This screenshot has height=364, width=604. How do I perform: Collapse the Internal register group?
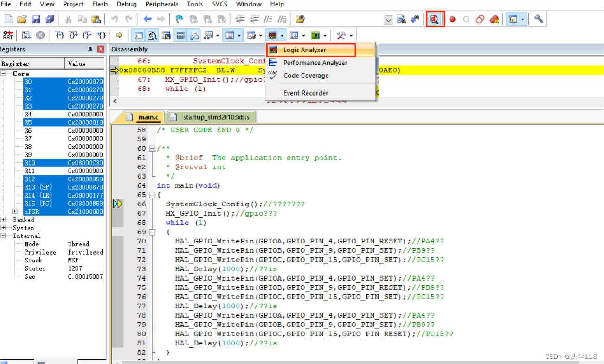(x=4, y=236)
